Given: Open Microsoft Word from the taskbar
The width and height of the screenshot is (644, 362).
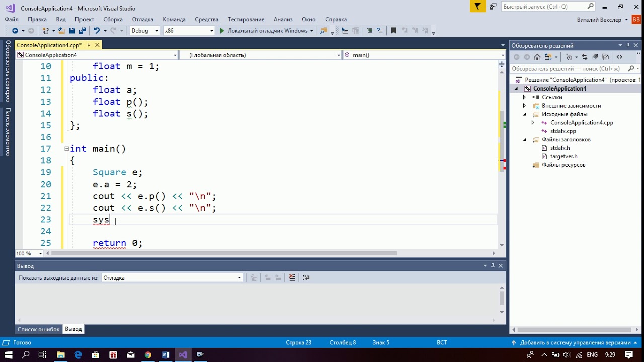Looking at the screenshot, I should [166, 355].
